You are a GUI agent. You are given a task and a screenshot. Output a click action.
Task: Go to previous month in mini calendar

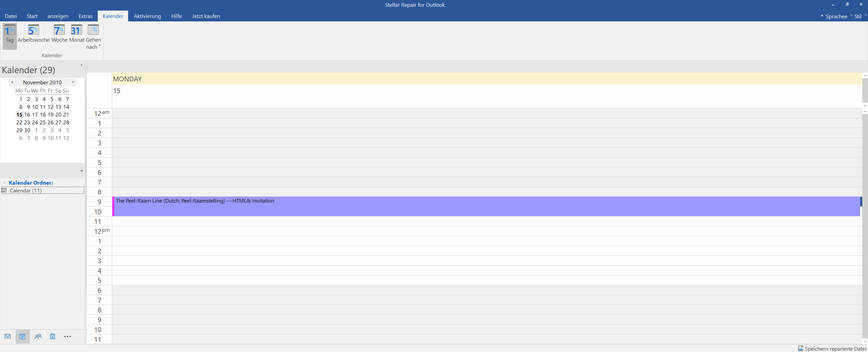(x=12, y=82)
